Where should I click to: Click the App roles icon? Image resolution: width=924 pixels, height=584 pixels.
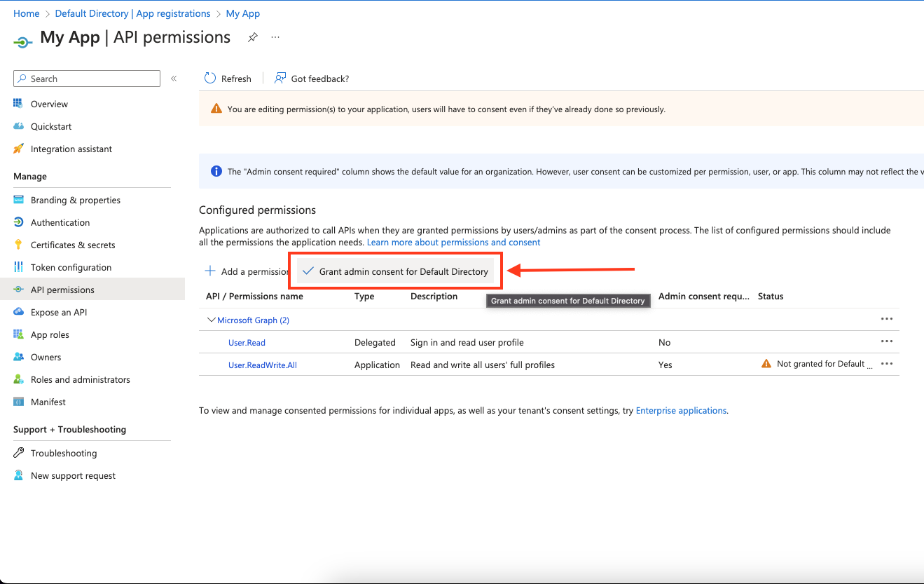[x=18, y=334]
